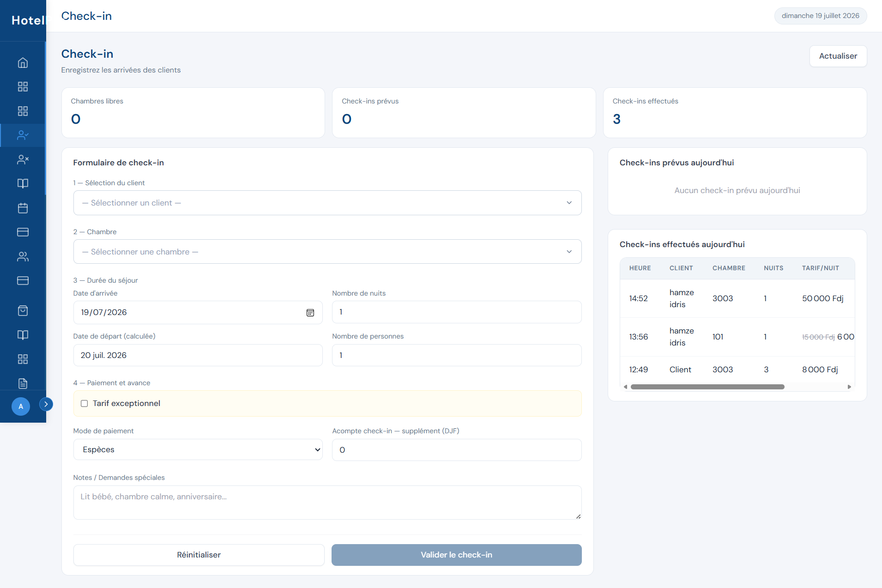Viewport: 882px width, 588px height.
Task: Grab the notes textarea resize handle
Action: click(578, 516)
